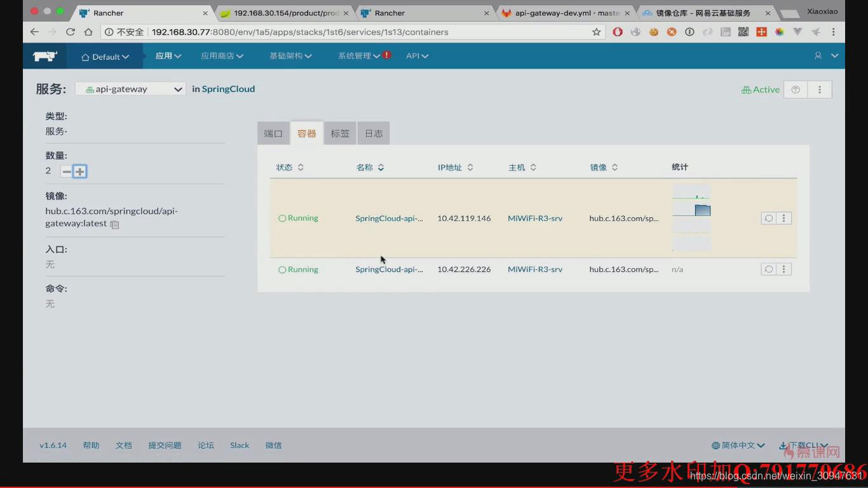The width and height of the screenshot is (868, 488).
Task: Open the 应用 menu
Action: click(168, 56)
